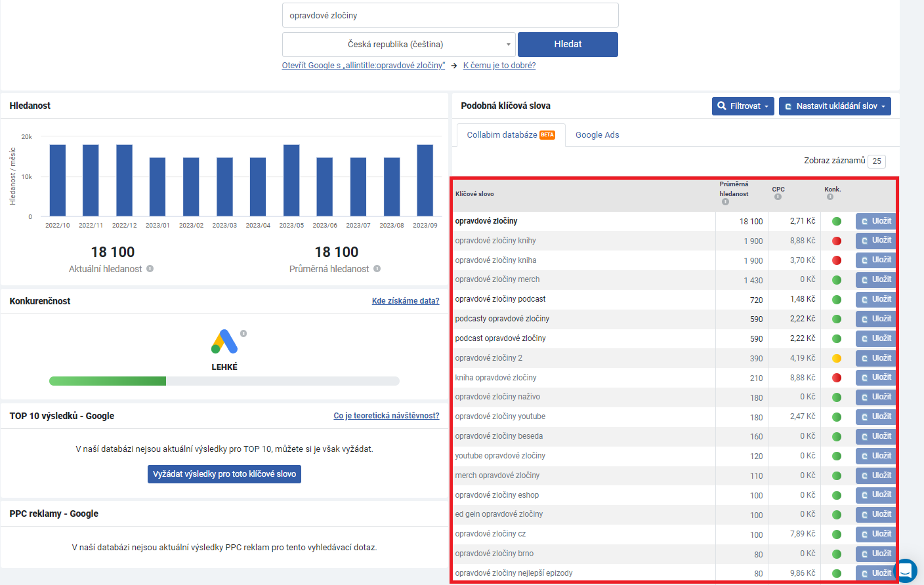Click Vyžádat výsledky pro toto klíčové slovo
Viewport: 924px width, 585px height.
pyautogui.click(x=224, y=474)
